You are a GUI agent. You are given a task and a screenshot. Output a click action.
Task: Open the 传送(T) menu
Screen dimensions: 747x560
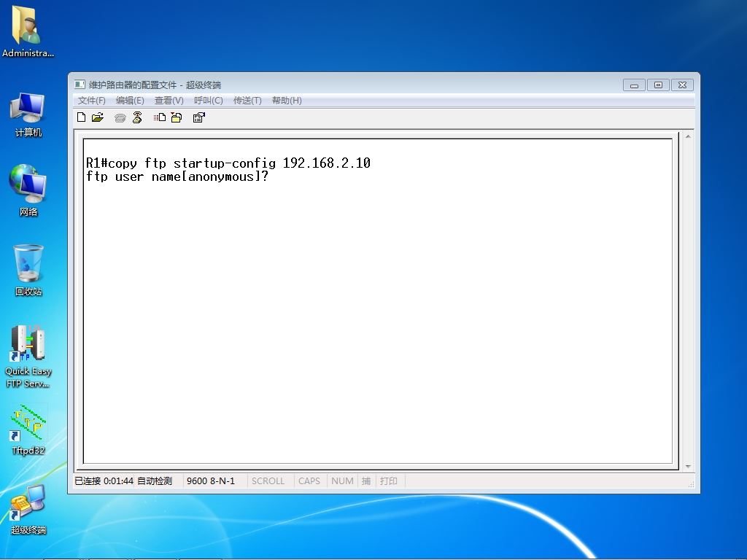click(x=247, y=101)
